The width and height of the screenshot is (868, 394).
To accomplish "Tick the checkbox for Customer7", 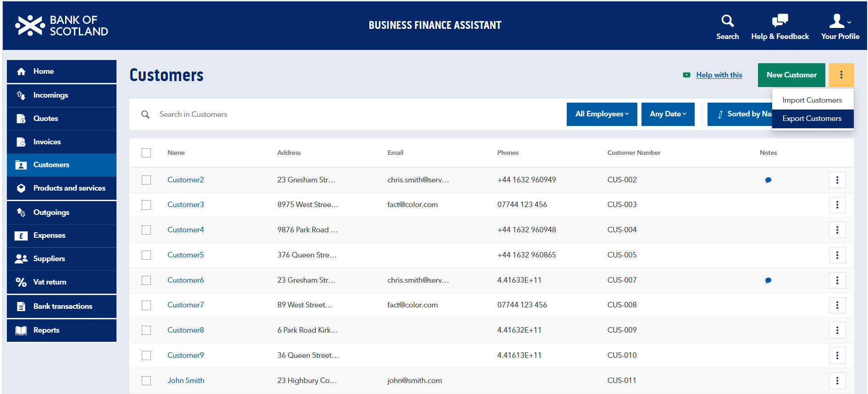I will [x=146, y=305].
